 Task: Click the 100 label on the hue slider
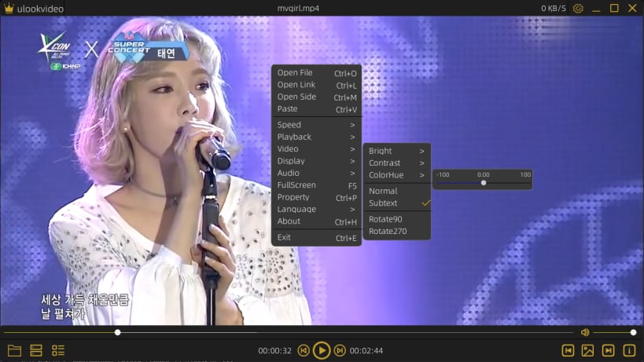click(x=525, y=174)
